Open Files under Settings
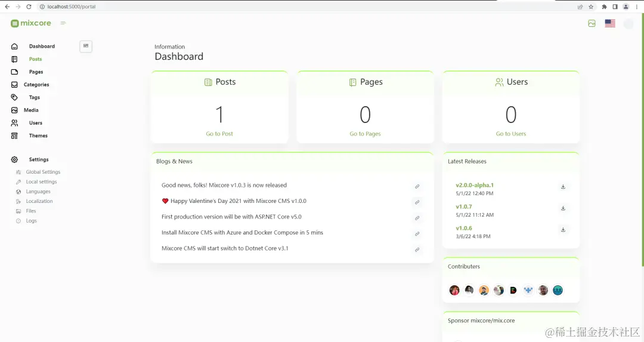The height and width of the screenshot is (342, 644). coord(31,211)
